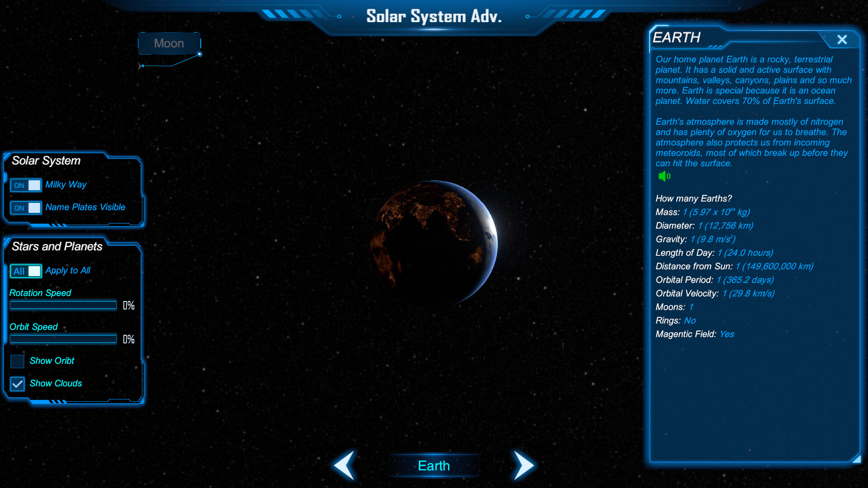Turn off Name Plates Visible switch
This screenshot has height=488, width=868.
pos(26,208)
